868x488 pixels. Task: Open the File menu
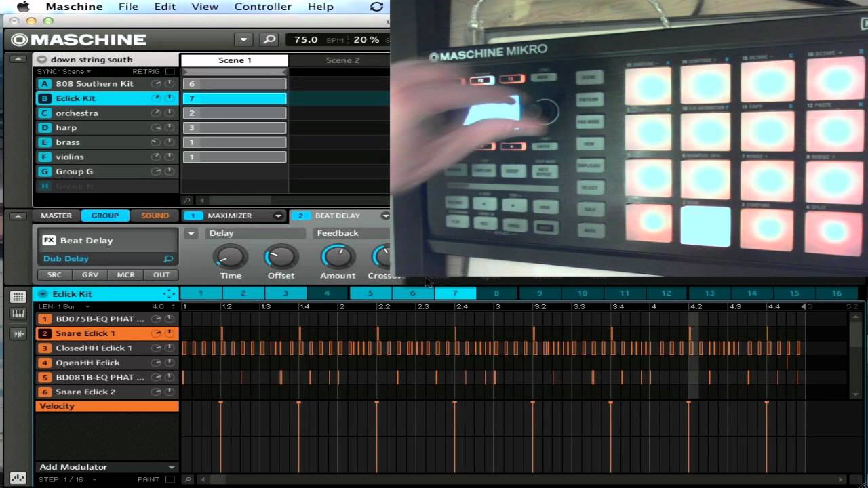click(x=128, y=7)
